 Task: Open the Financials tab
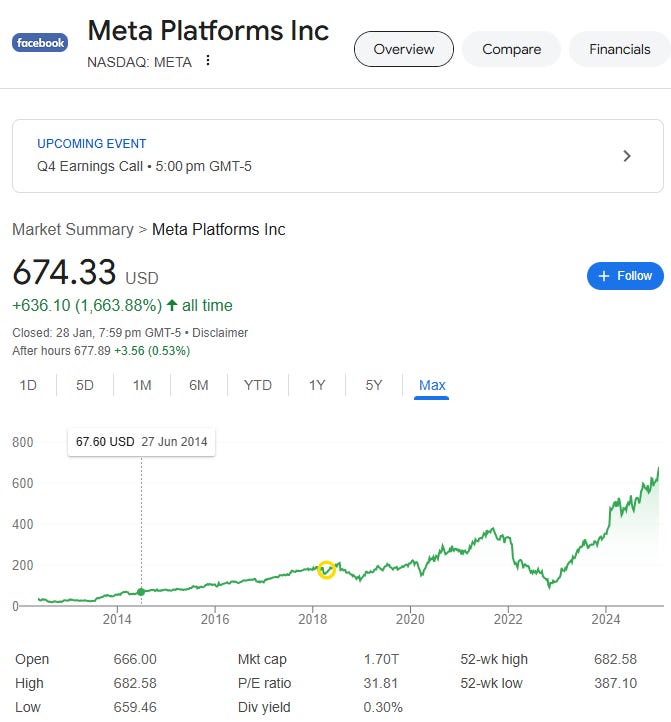pos(619,49)
